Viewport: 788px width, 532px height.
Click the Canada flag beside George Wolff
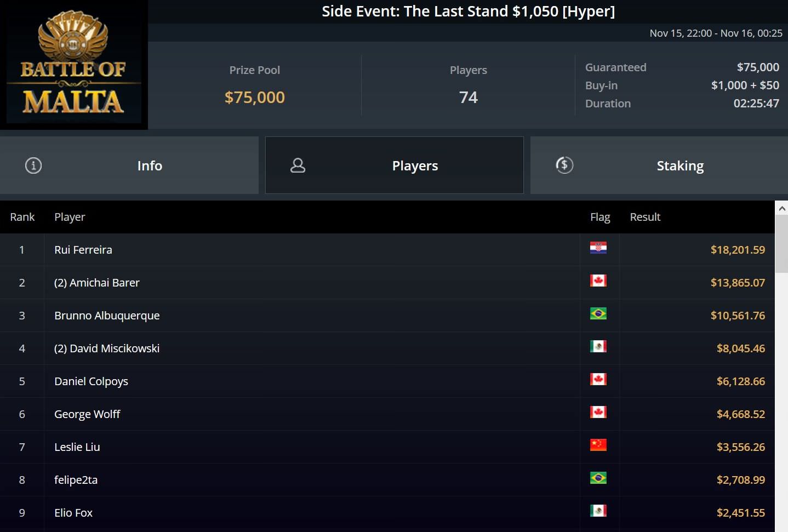598,413
